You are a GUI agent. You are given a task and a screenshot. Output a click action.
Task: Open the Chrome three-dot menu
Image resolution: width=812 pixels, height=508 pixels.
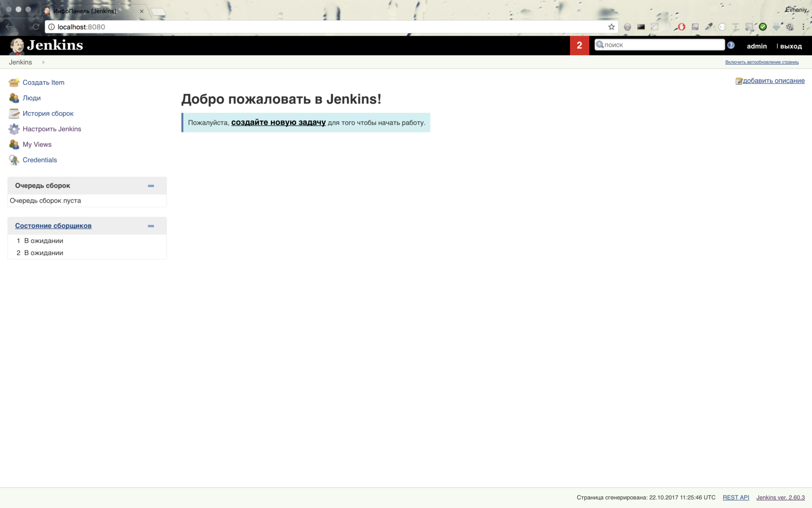(x=803, y=27)
